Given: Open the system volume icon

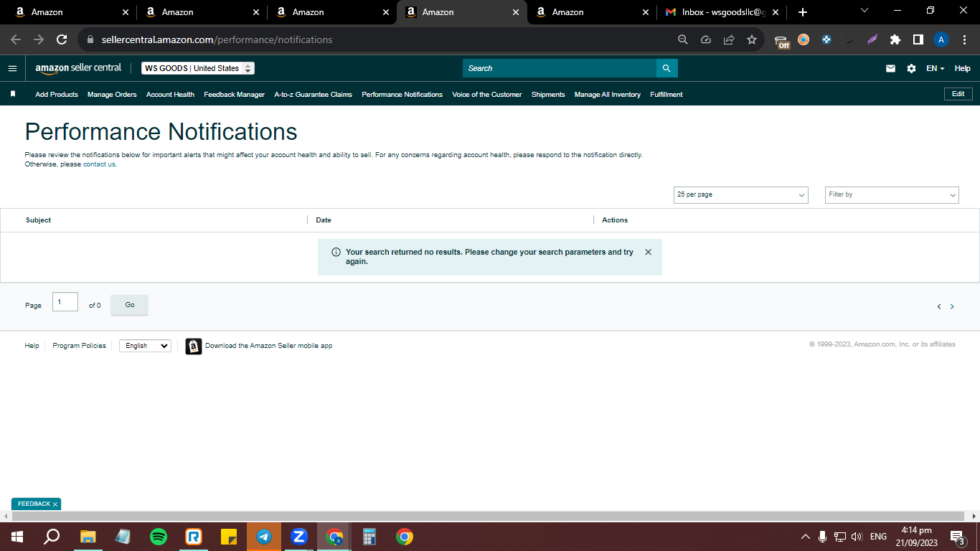Looking at the screenshot, I should (x=857, y=537).
